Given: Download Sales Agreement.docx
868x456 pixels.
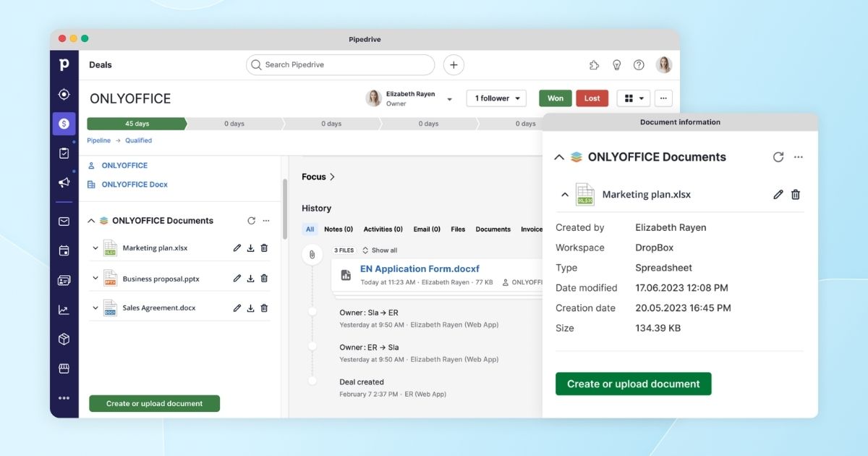Looking at the screenshot, I should pos(250,308).
